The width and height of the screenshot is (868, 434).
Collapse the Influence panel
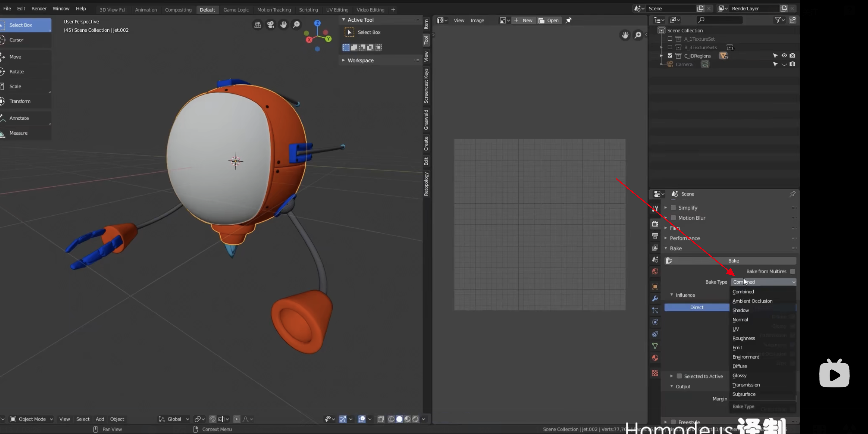tap(671, 295)
